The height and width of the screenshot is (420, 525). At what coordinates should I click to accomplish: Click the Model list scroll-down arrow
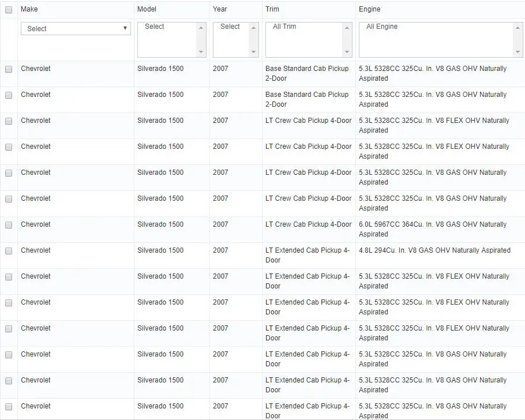coord(201,52)
